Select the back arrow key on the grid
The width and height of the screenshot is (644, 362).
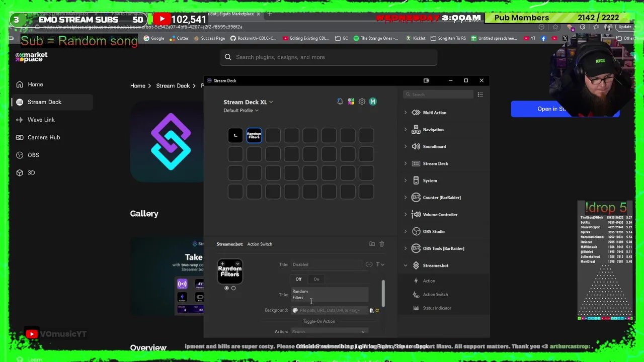point(235,135)
